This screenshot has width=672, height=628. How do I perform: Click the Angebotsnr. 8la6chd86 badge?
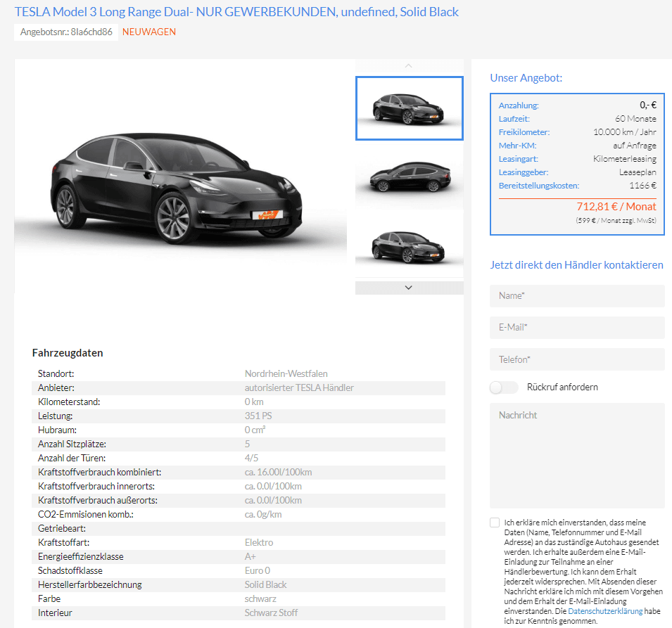[x=66, y=32]
